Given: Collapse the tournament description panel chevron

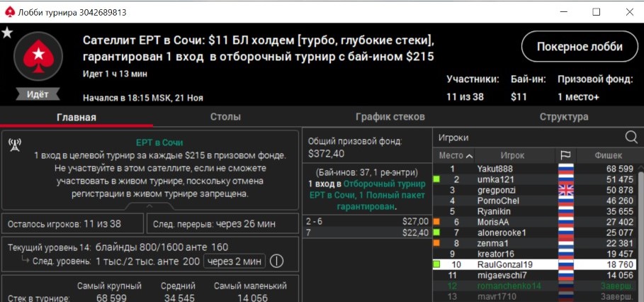Looking at the screenshot, I should click(149, 206).
